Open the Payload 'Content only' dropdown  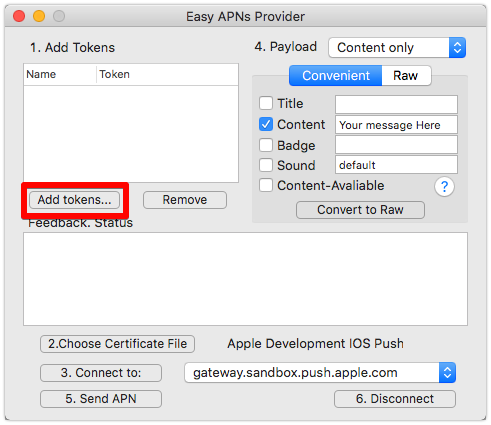(x=397, y=48)
